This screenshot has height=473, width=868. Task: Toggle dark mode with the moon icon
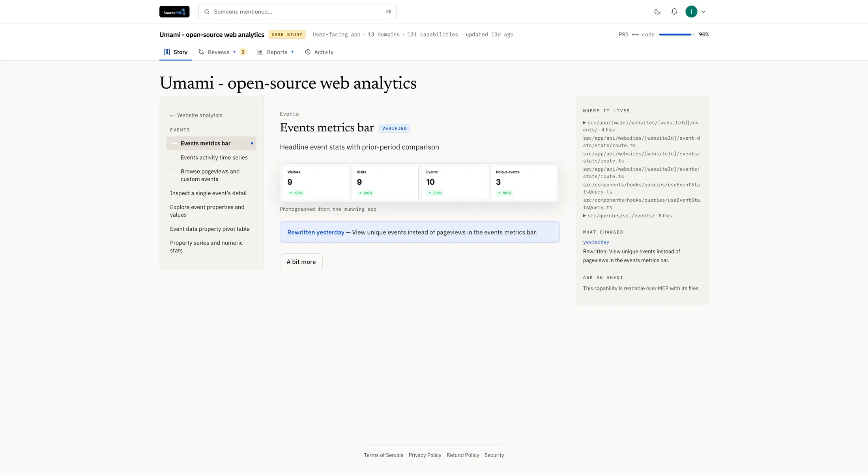click(x=657, y=12)
